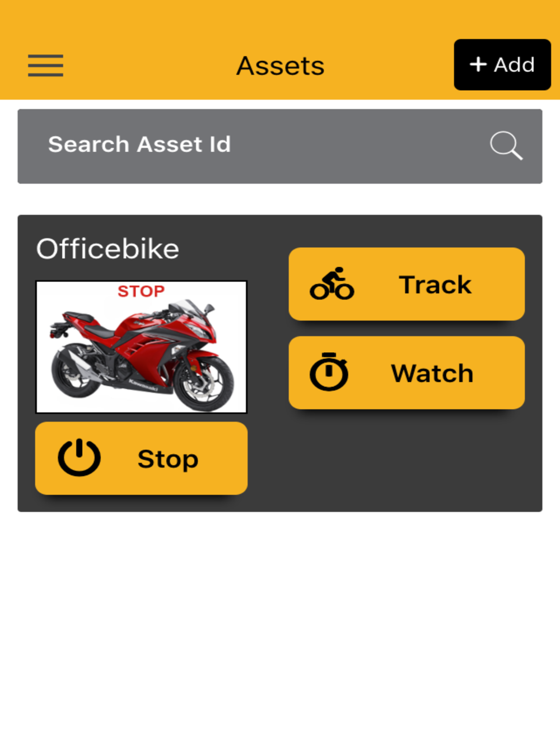Add a new asset
This screenshot has width=560, height=747.
[x=502, y=64]
